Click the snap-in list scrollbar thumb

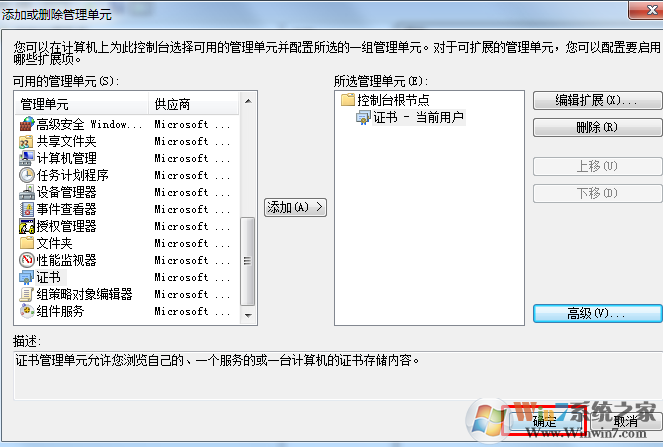(248, 261)
